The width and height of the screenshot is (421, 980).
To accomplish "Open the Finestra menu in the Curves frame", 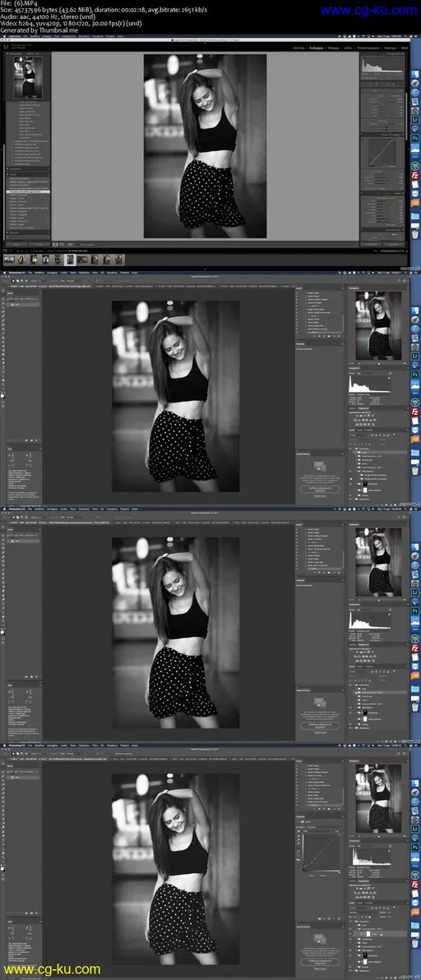I will [124, 745].
